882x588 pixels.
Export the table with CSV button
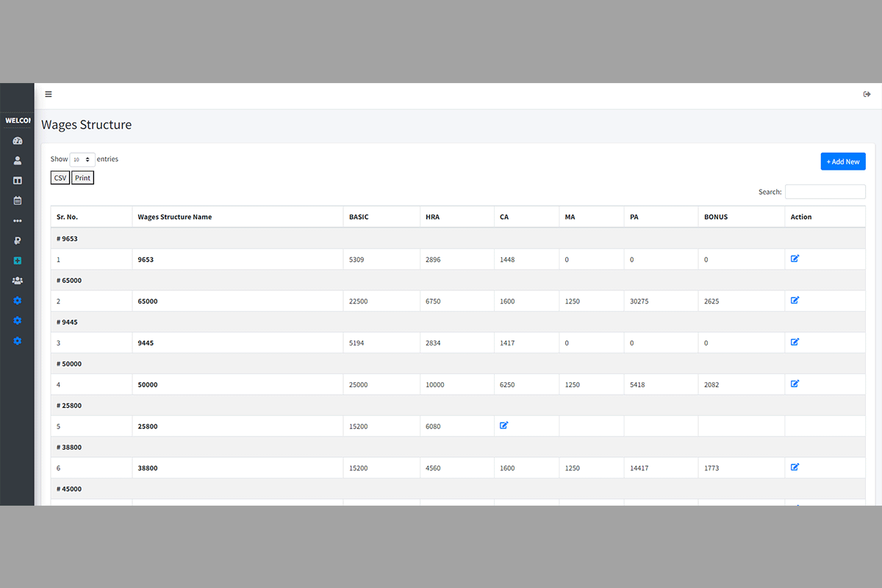(x=60, y=178)
